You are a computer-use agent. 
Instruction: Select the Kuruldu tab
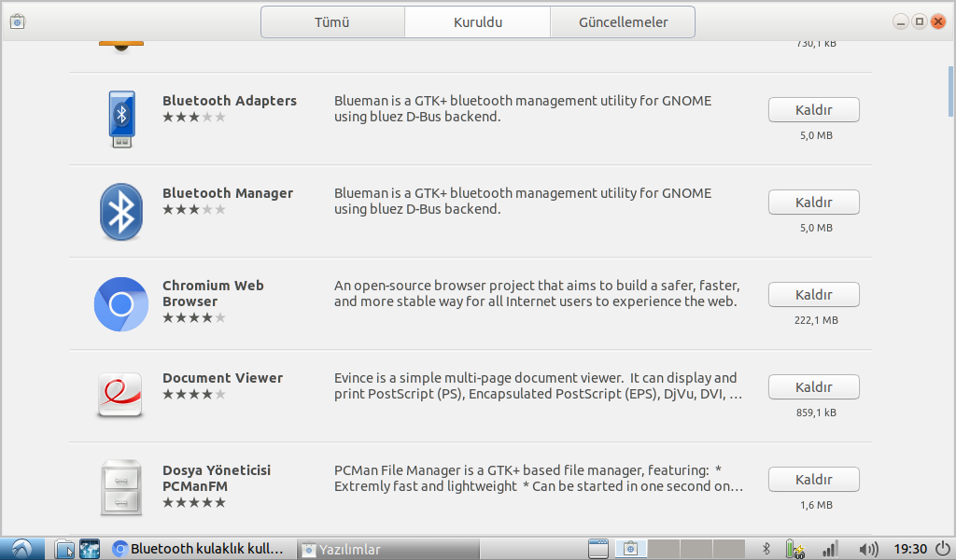(477, 22)
